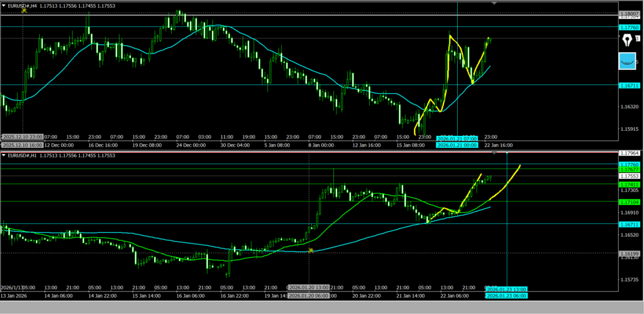Click the blue arc icon on the right
Viewport: 644px width, 314px height.
coord(627,61)
